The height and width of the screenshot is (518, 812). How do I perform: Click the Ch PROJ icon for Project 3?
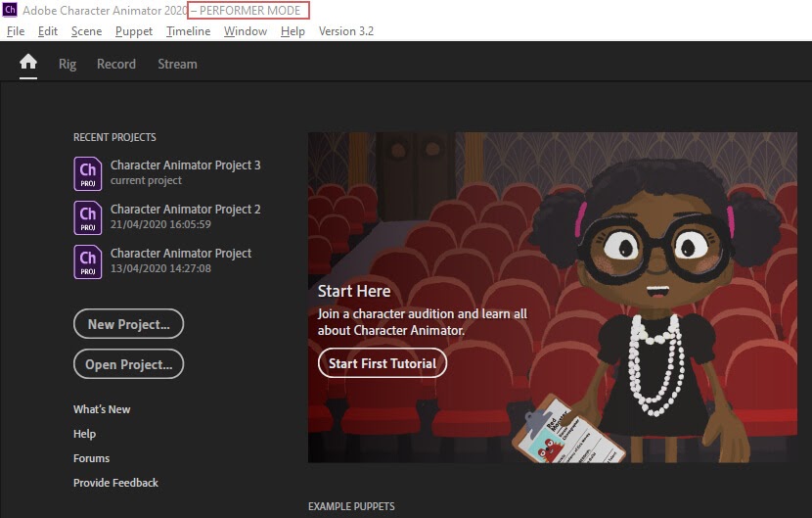coord(87,173)
